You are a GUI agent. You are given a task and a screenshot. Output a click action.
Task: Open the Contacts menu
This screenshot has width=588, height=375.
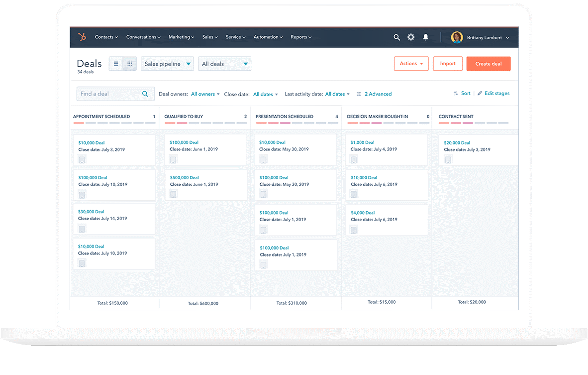coord(106,37)
